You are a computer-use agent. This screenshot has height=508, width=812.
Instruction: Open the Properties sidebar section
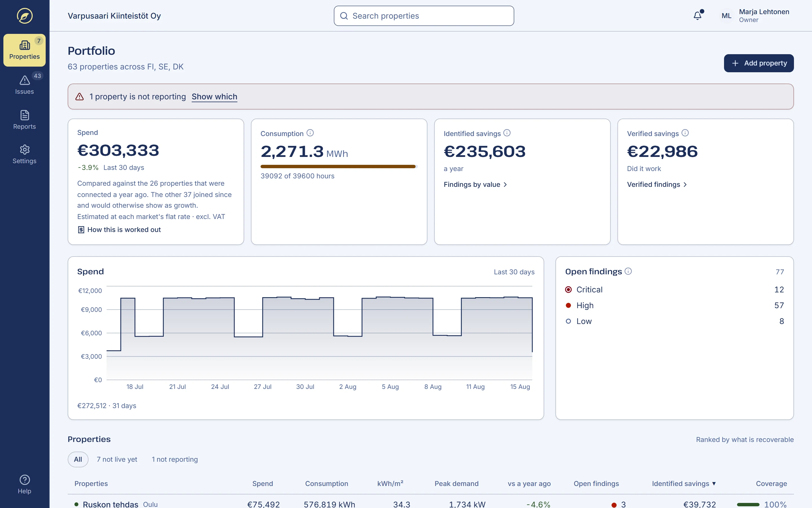(25, 50)
